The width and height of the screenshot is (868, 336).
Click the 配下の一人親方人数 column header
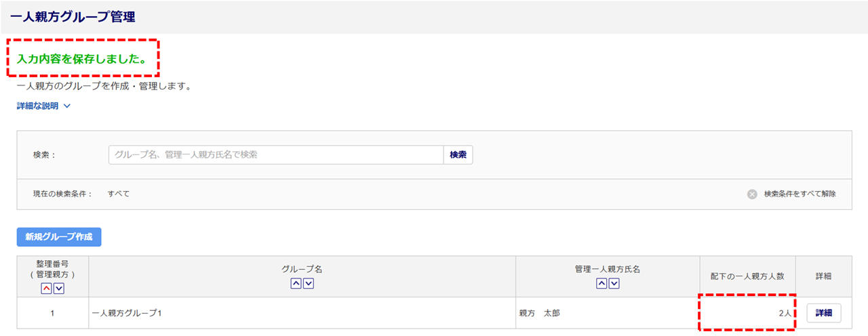point(747,276)
